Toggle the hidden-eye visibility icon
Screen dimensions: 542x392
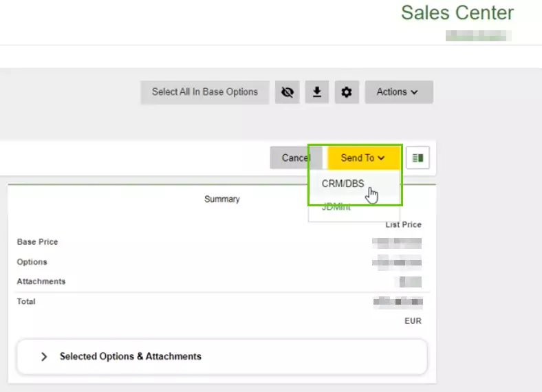click(288, 92)
